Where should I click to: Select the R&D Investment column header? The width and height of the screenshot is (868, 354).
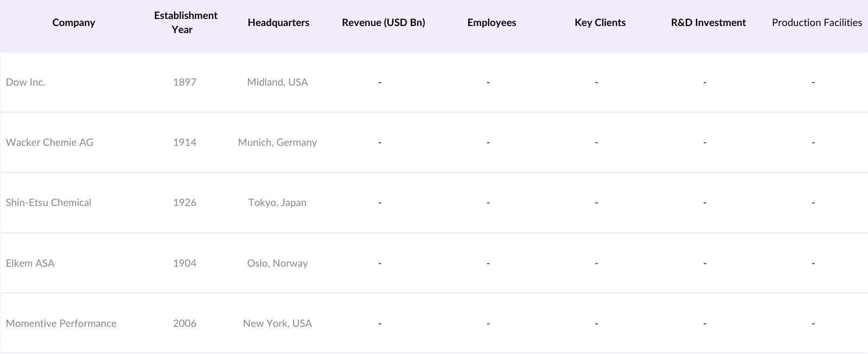708,23
